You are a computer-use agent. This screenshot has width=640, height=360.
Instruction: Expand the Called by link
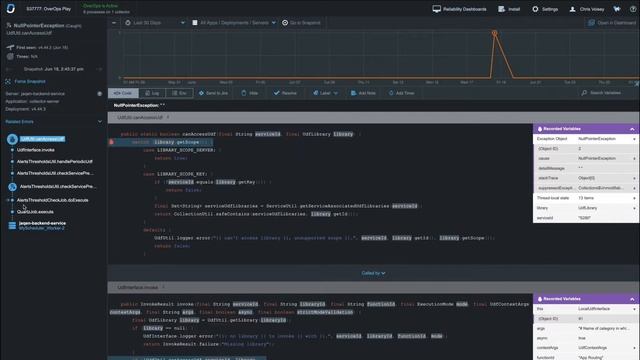(373, 273)
